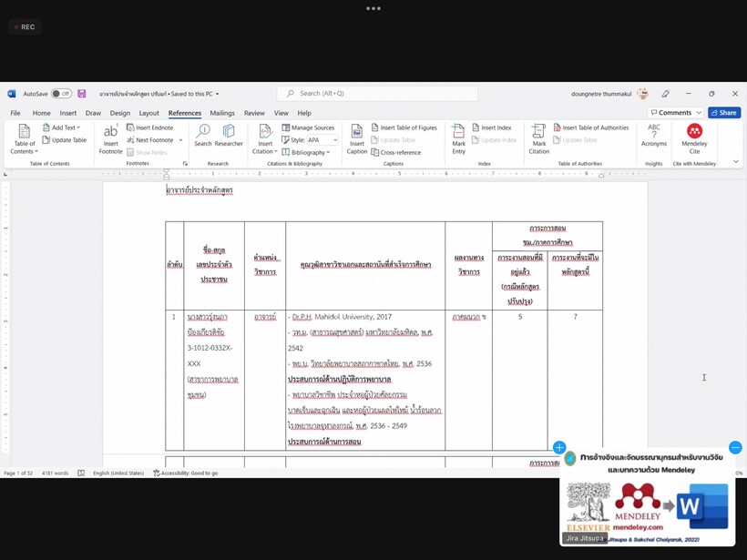747x560 pixels.
Task: Click Insert Endnote
Action: coord(149,127)
